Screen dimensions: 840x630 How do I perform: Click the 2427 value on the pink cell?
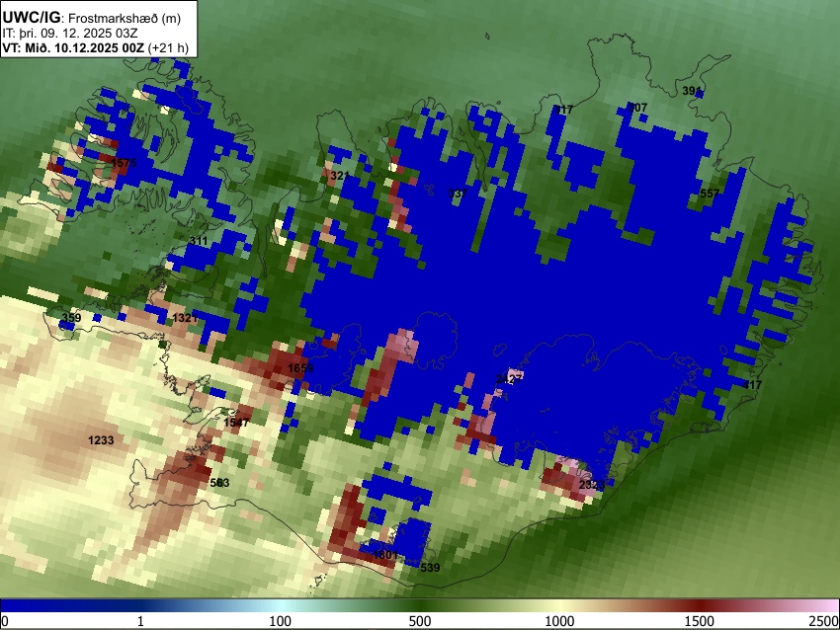[x=509, y=379]
